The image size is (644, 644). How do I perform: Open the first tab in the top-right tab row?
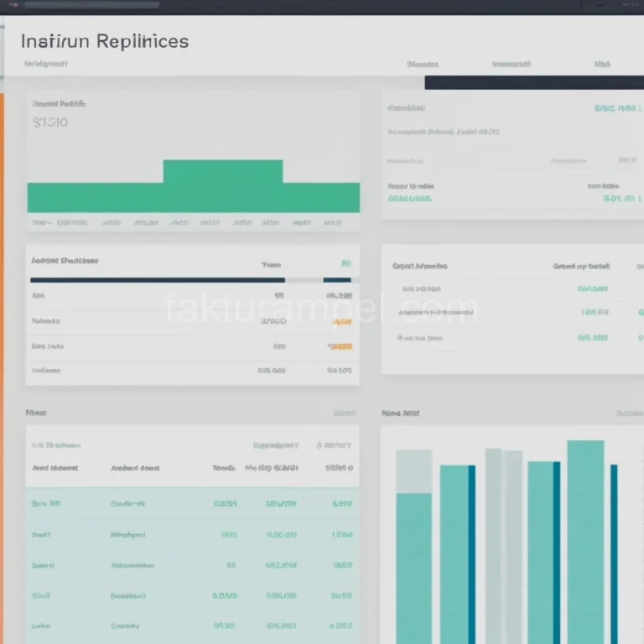tap(423, 64)
